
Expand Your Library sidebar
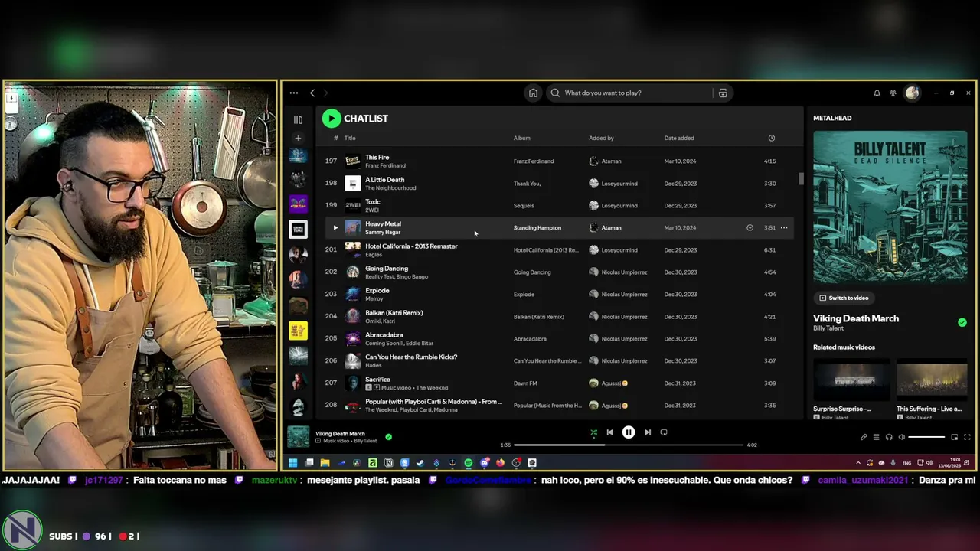298,119
